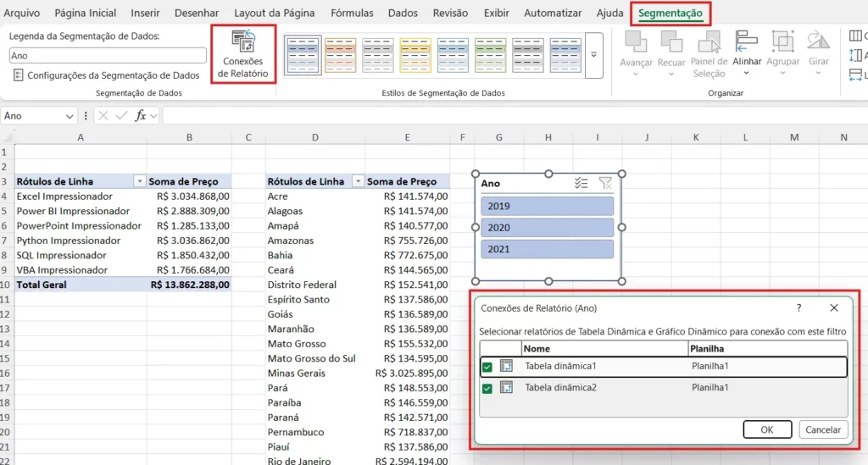Click the Girar icon

point(818,42)
